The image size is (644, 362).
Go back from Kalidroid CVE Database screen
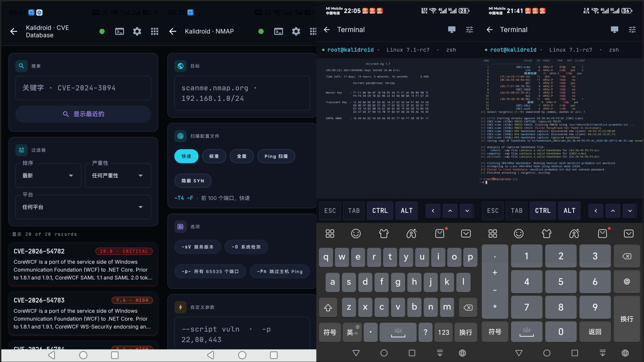point(14,31)
